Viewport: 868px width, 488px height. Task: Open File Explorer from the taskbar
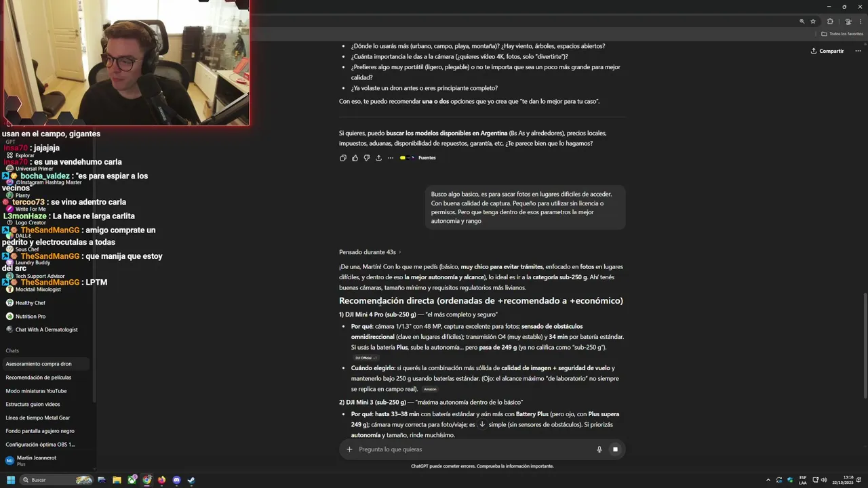tap(117, 480)
